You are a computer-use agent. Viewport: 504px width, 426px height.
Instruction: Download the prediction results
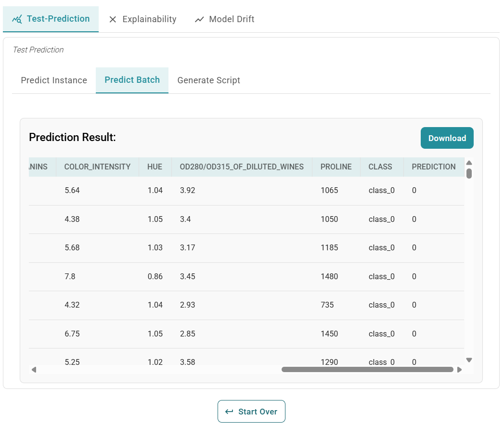pos(447,138)
